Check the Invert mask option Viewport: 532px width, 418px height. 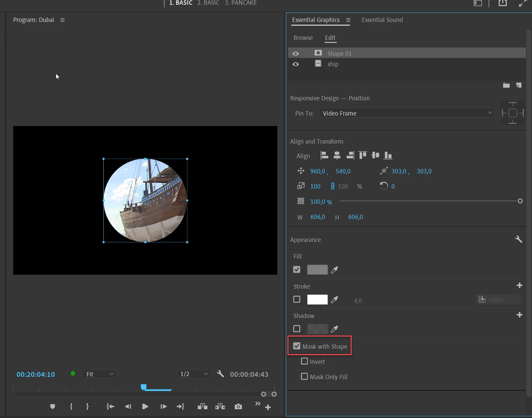[304, 361]
